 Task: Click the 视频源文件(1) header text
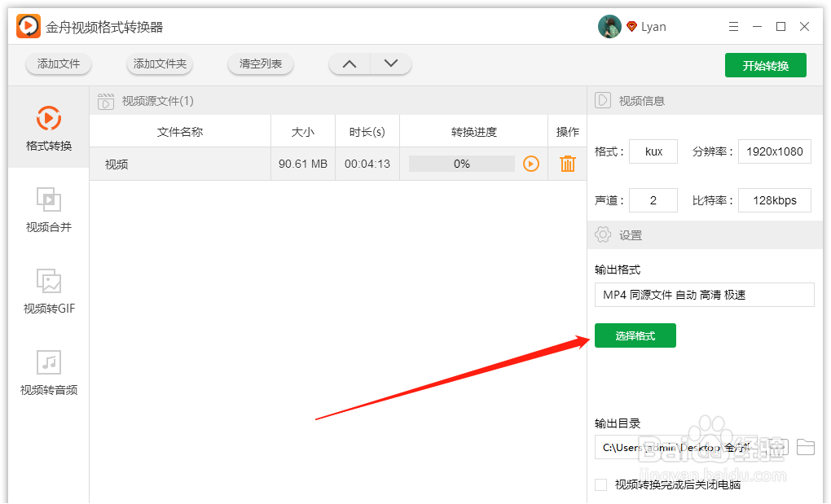point(158,101)
